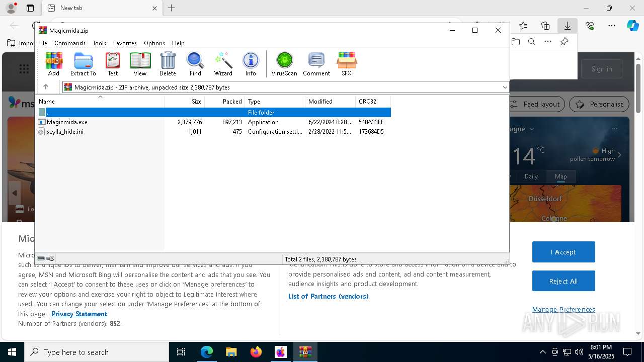Switch weather widget to Map tab

[x=560, y=176]
